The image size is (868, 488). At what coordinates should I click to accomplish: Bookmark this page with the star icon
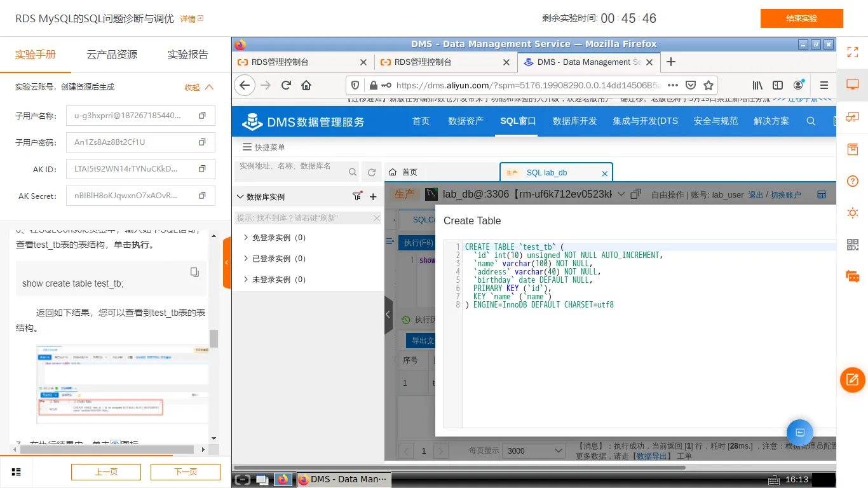tap(709, 85)
